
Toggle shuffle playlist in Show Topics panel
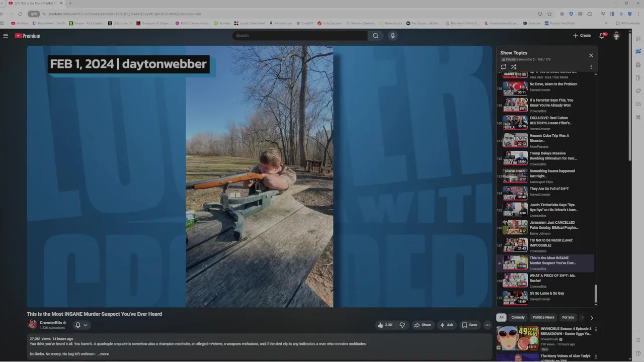514,66
